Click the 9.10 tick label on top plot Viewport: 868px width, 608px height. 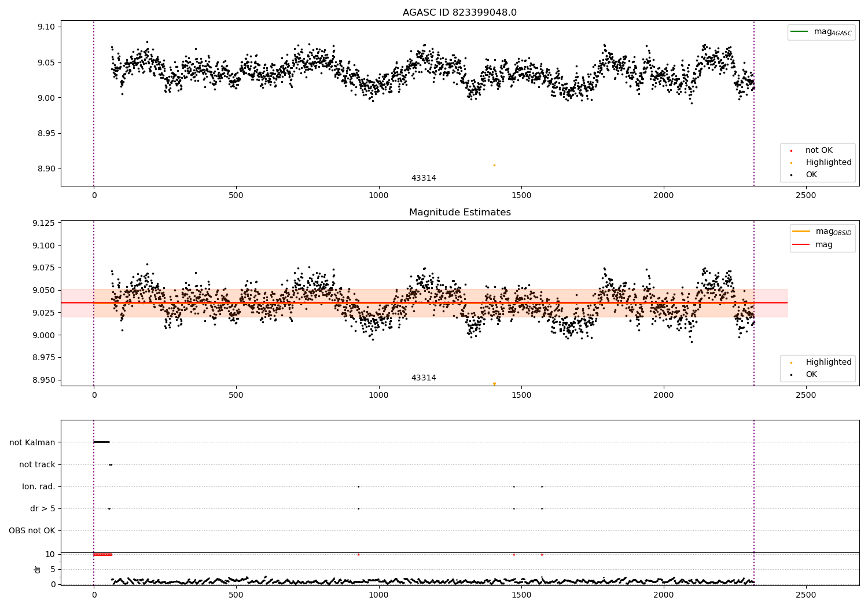point(47,27)
